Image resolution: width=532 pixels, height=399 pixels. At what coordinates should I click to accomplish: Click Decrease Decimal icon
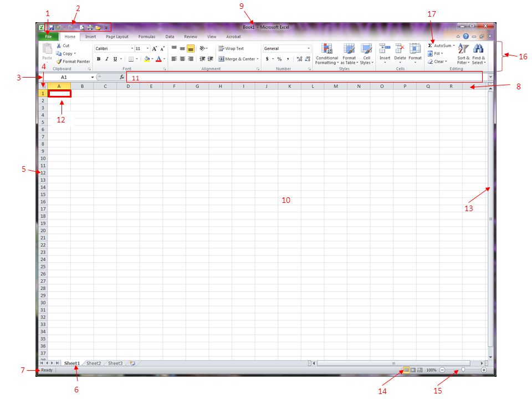[308, 59]
